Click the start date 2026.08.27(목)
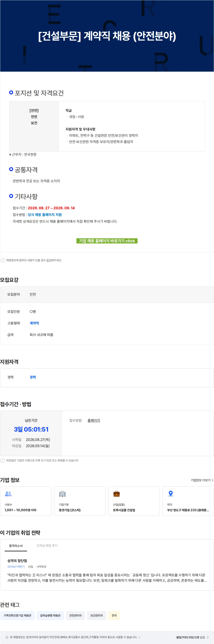This screenshot has height=644, width=214. tap(38, 440)
